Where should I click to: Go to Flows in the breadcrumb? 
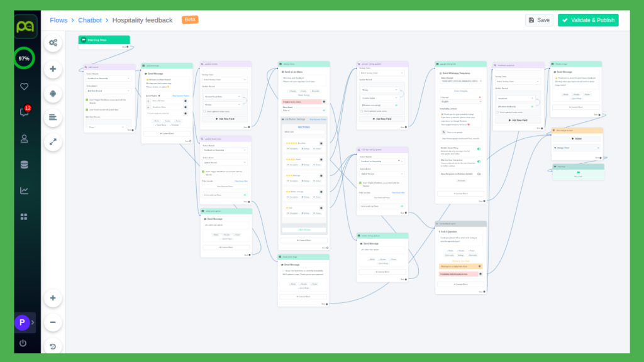click(x=58, y=20)
